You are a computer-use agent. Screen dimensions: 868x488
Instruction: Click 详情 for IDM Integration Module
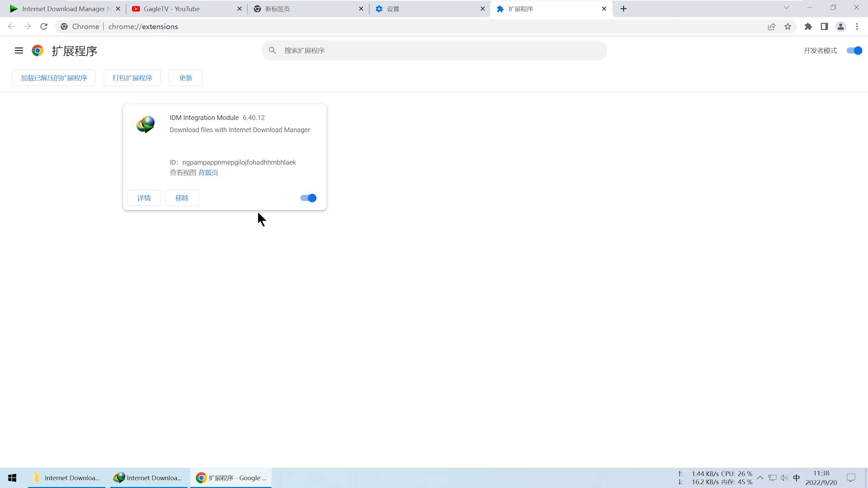coord(144,198)
